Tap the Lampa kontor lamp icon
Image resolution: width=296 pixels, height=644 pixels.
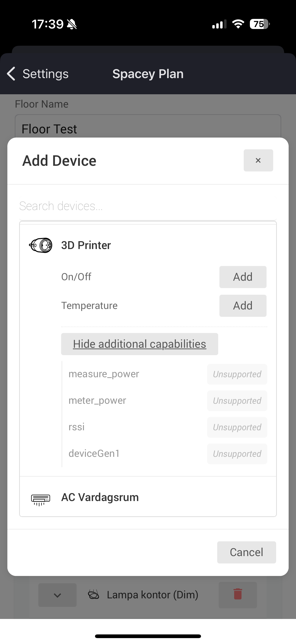94,594
